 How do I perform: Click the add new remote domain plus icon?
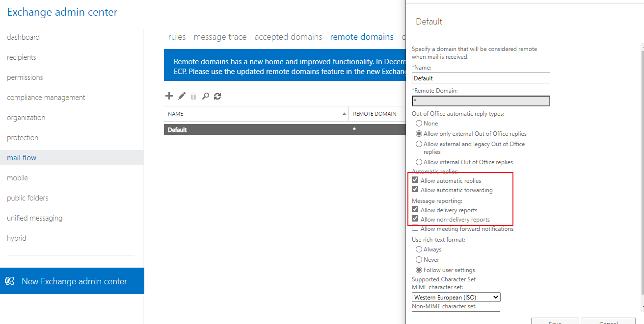point(169,96)
